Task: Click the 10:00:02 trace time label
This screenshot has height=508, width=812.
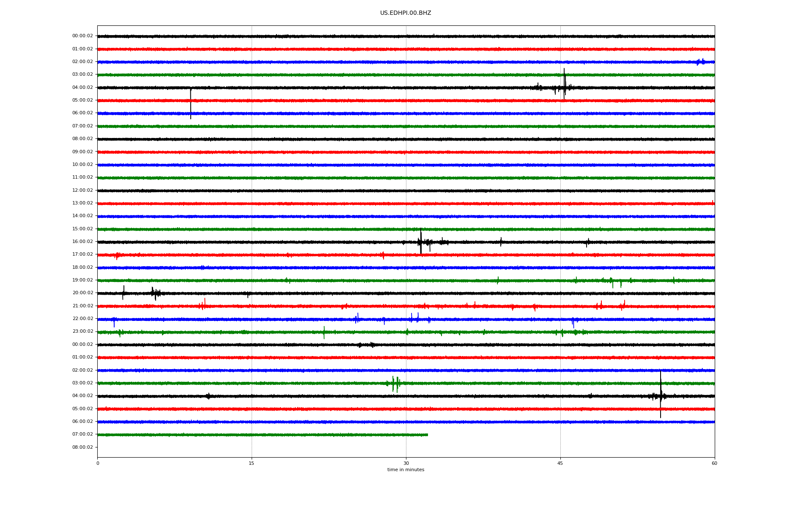Action: coord(82,165)
